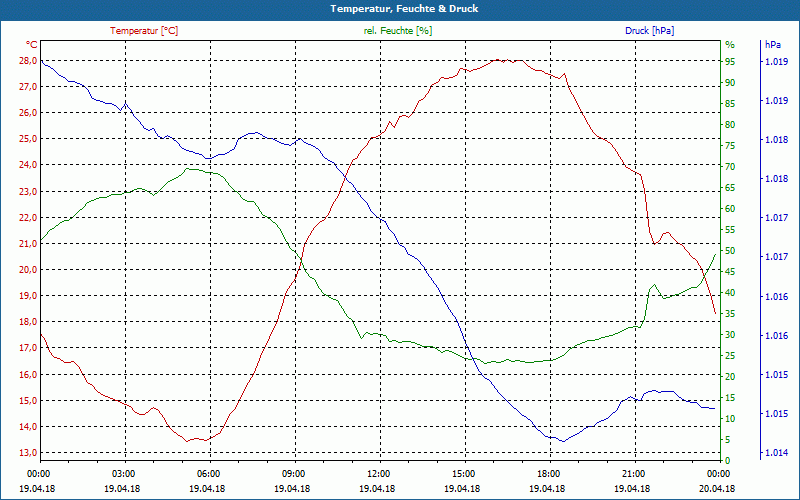Select the green "rel. Feuchte [%]" legend label
This screenshot has width=800, height=500.
(x=398, y=31)
